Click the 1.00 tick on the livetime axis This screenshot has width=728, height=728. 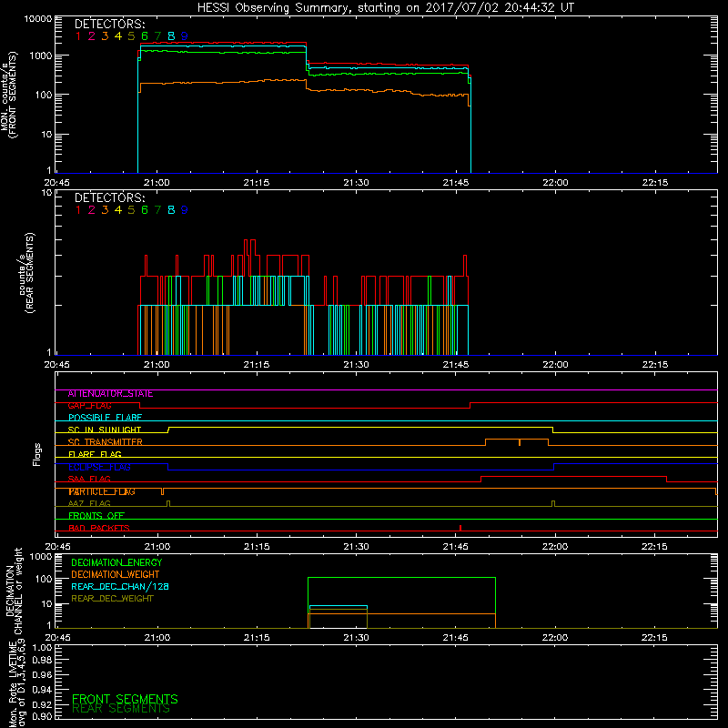tap(42, 647)
